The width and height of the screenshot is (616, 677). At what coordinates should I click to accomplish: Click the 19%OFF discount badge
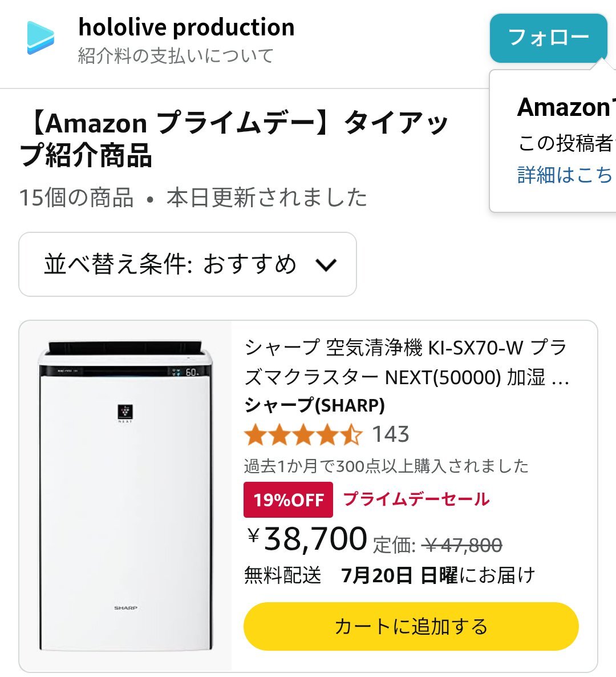click(x=288, y=500)
